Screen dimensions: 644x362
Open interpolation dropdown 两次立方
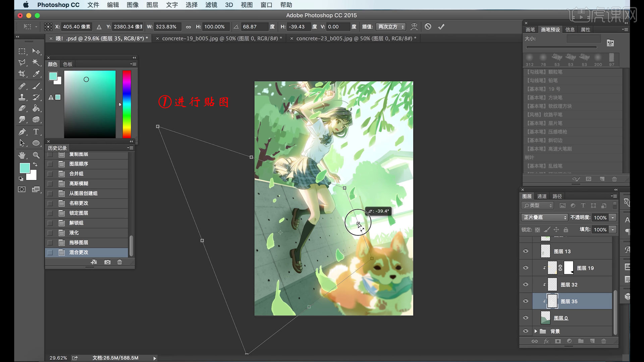tap(391, 27)
